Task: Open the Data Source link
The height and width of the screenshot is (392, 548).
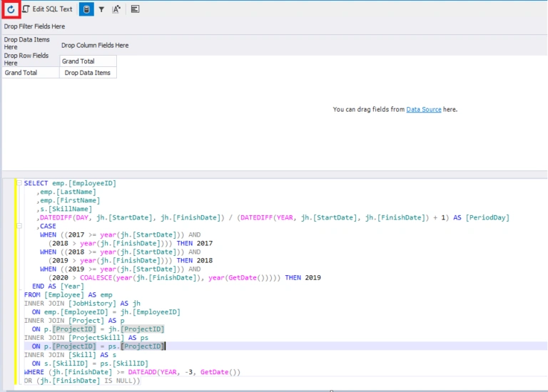Action: [424, 109]
